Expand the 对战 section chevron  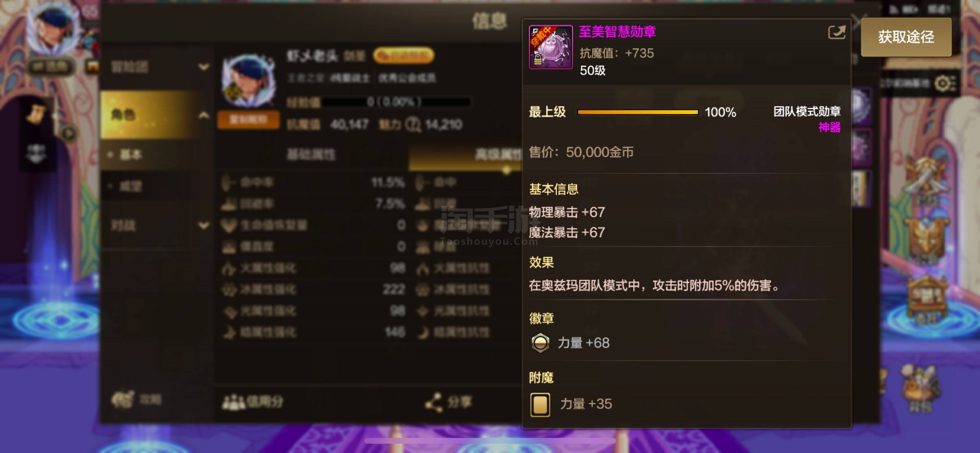[x=204, y=225]
